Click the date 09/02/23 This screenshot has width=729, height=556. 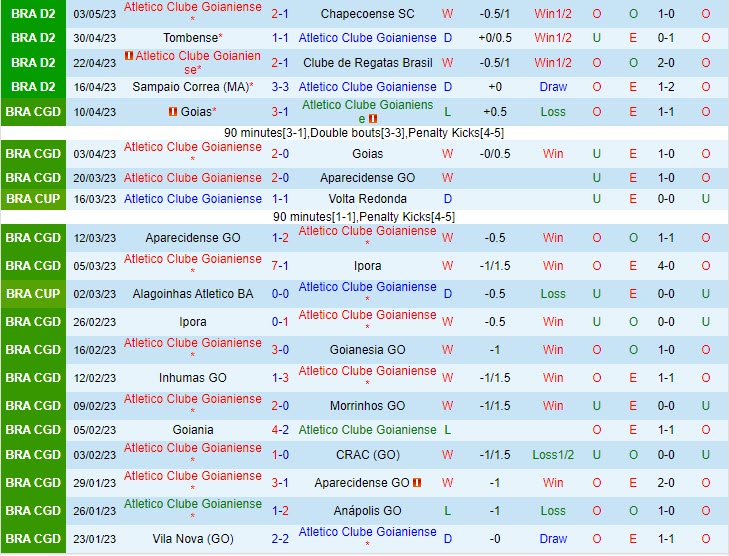click(94, 406)
